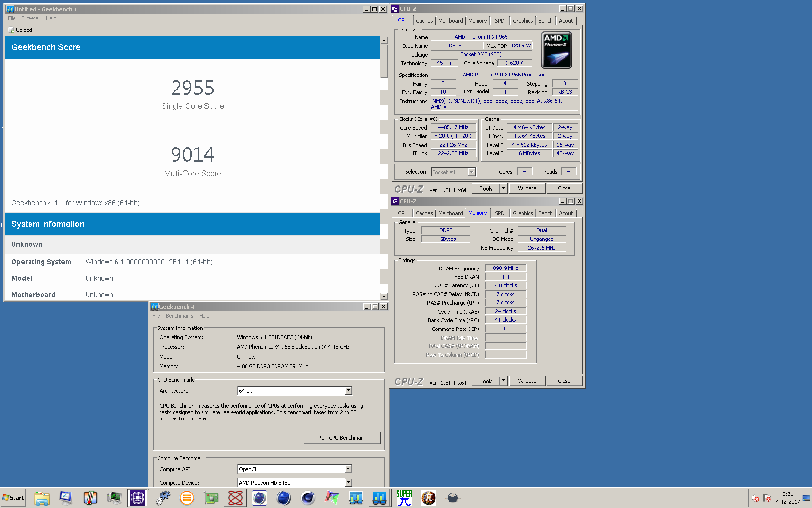Click the Geekbench 4 small window title icon

pyautogui.click(x=155, y=307)
